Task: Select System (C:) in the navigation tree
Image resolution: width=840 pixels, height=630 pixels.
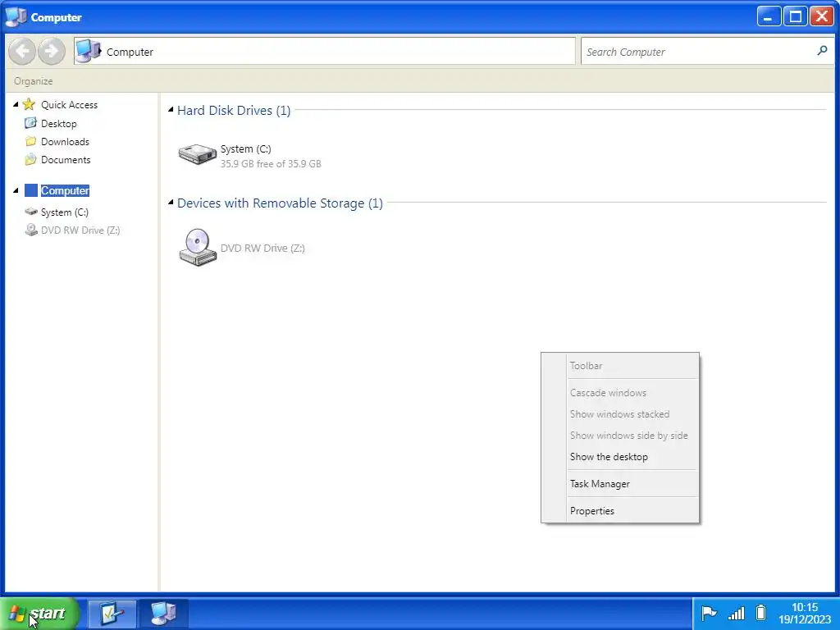Action: 64,212
